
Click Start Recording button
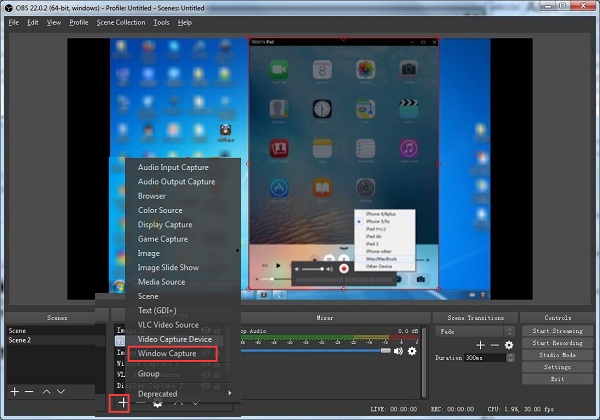pyautogui.click(x=558, y=343)
